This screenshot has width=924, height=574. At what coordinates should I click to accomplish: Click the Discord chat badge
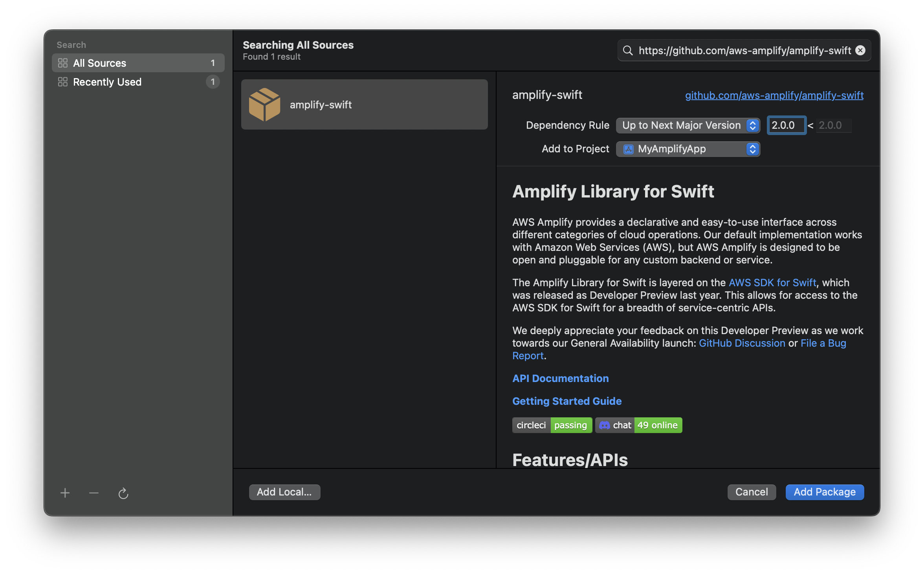point(639,425)
